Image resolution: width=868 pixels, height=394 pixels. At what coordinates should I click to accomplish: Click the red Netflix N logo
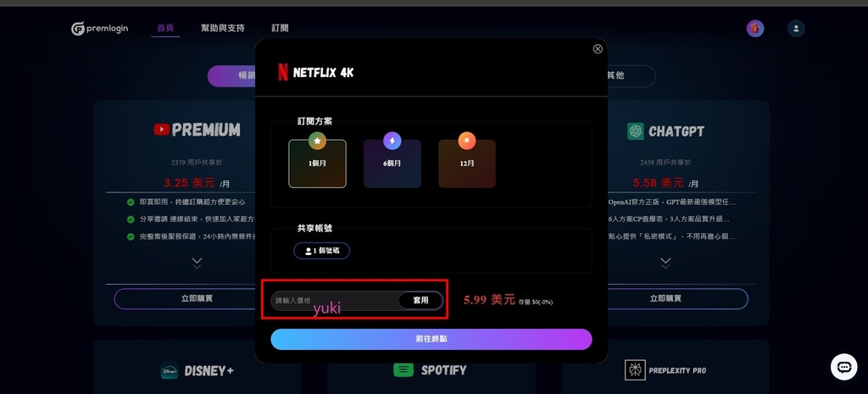coord(283,73)
